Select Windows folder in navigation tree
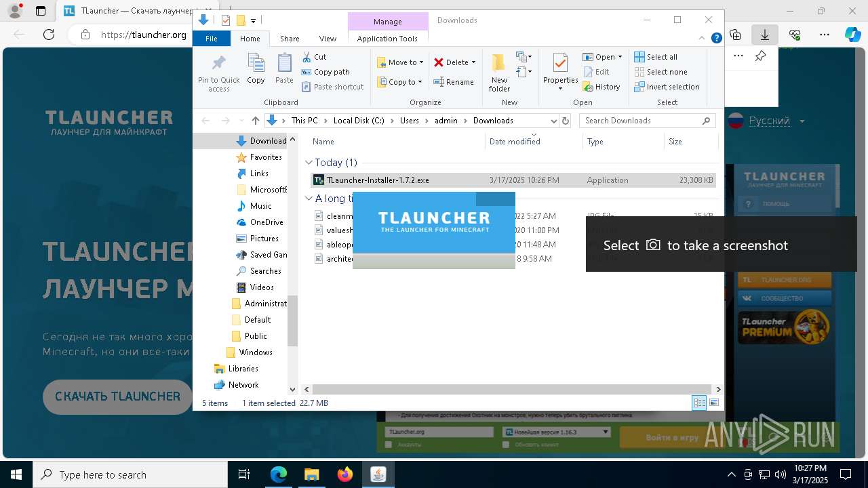The height and width of the screenshot is (488, 868). (x=248, y=352)
